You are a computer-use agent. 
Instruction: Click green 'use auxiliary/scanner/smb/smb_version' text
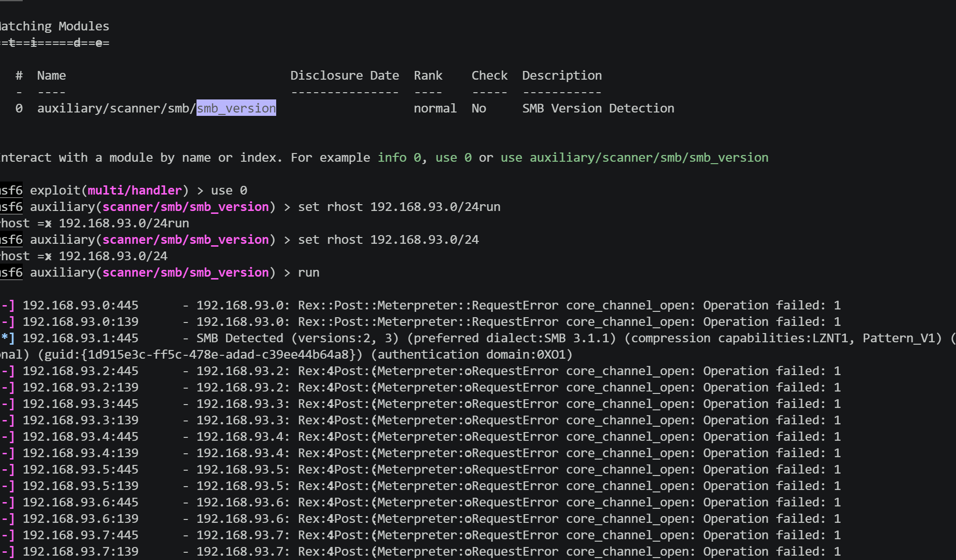tap(634, 157)
